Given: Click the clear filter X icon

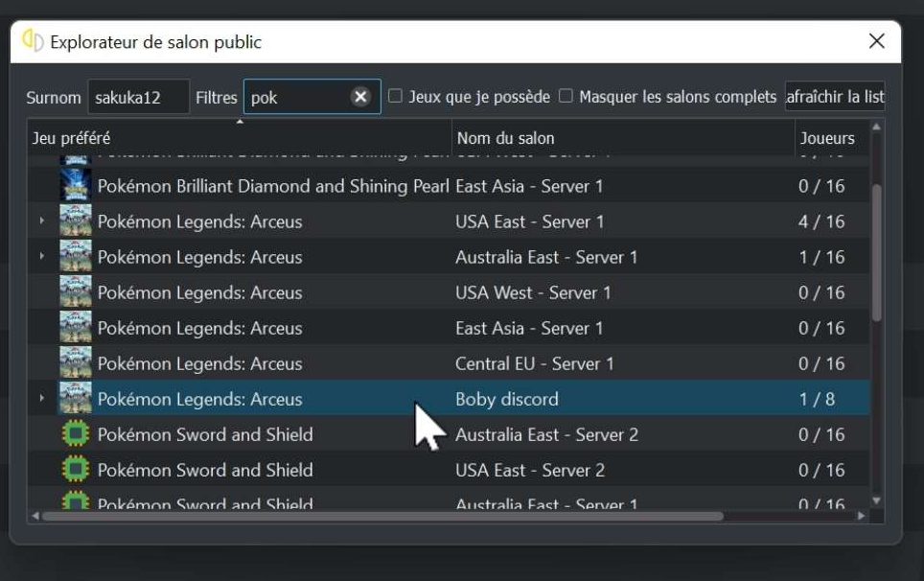Looking at the screenshot, I should (x=360, y=97).
